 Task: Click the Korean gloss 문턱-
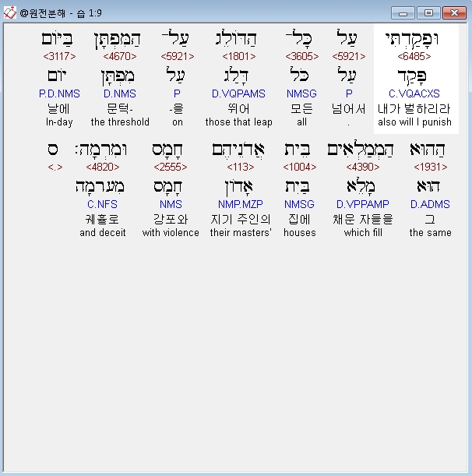pos(120,109)
